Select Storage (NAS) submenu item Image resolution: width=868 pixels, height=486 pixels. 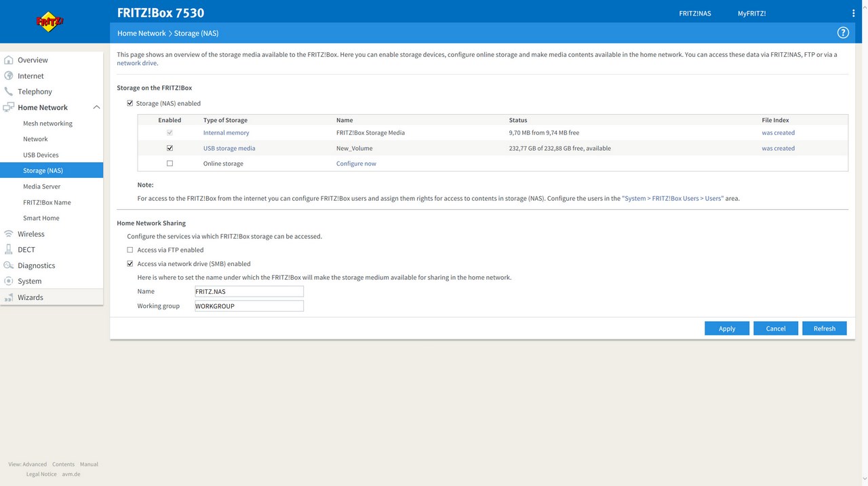52,170
